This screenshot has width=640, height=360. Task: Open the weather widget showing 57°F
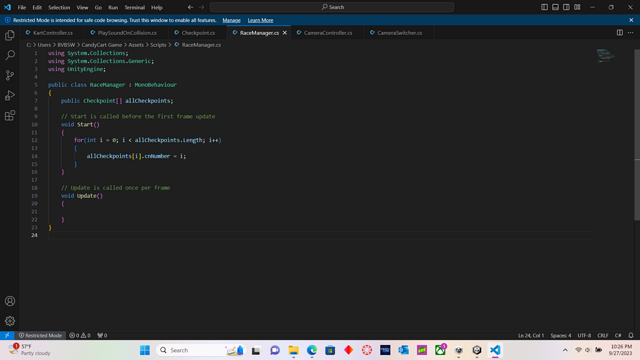(x=29, y=350)
